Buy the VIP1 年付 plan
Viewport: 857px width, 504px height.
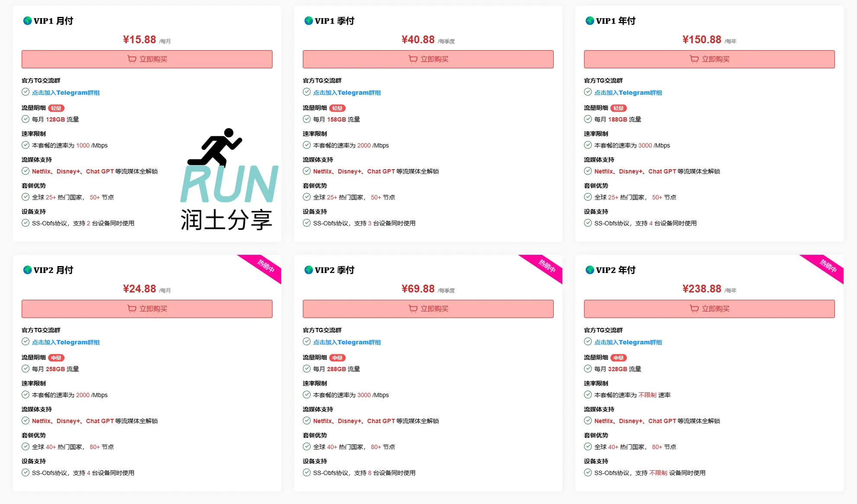tap(709, 59)
